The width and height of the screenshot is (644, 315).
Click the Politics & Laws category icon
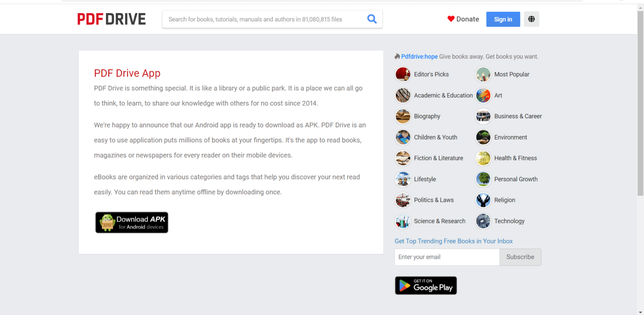coord(403,200)
